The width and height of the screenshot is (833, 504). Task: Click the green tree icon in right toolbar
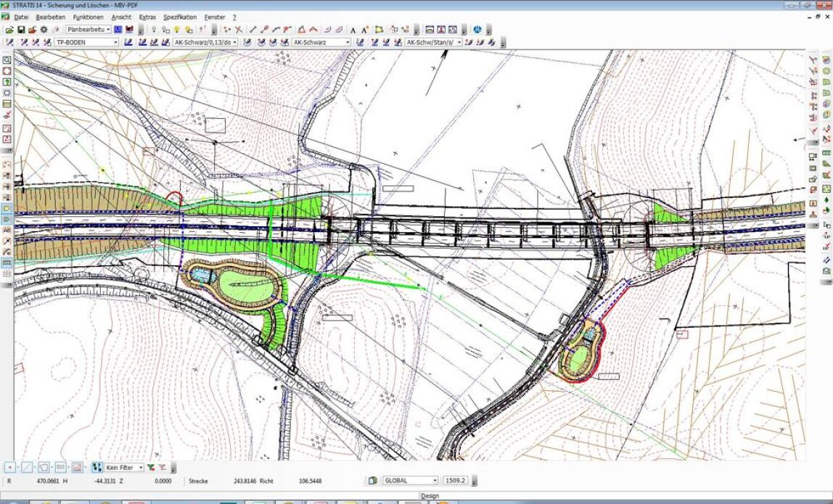tap(826, 199)
